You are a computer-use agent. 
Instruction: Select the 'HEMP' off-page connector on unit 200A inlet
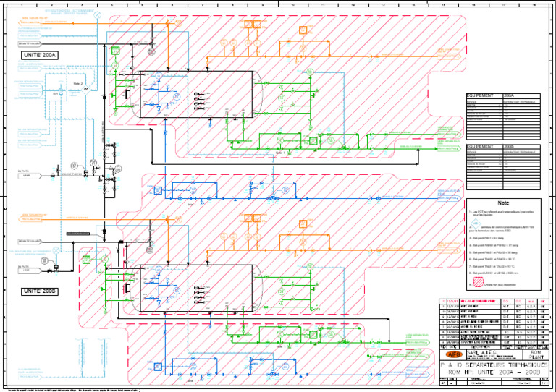[x=30, y=175]
